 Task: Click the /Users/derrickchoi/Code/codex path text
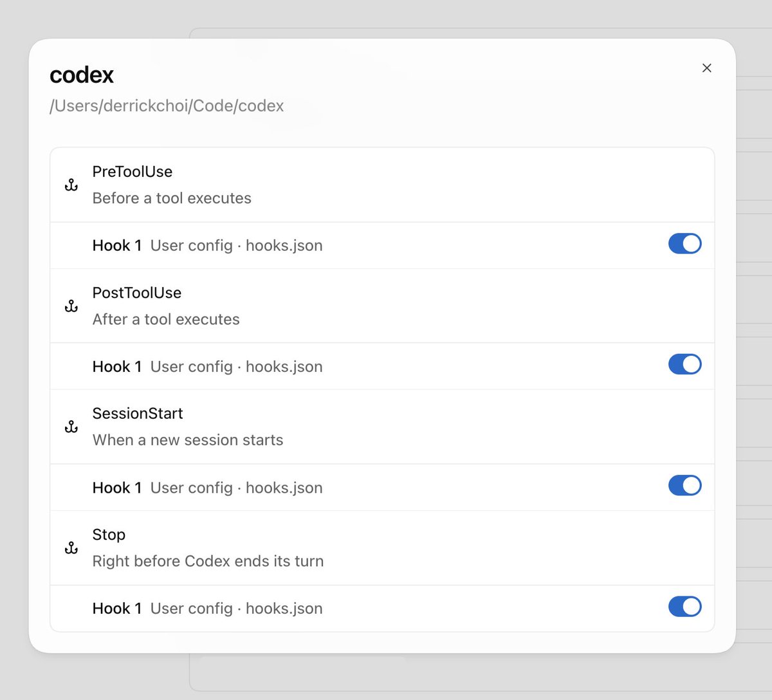coord(167,106)
